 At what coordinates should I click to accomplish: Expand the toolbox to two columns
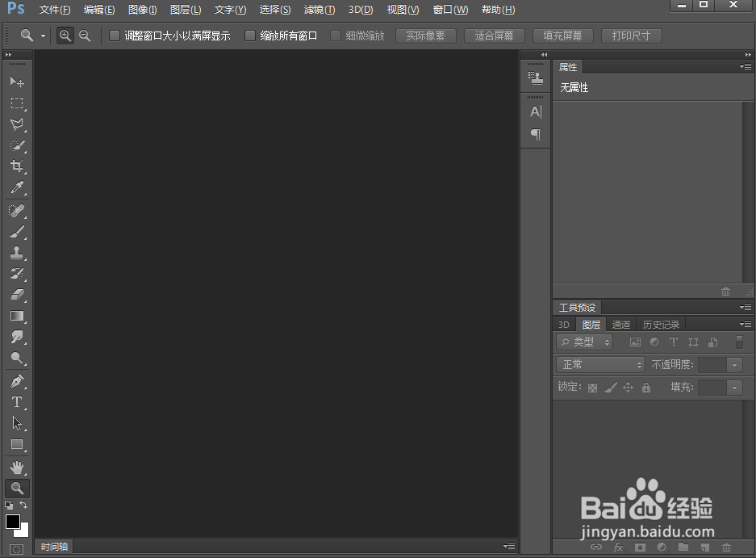pyautogui.click(x=8, y=55)
